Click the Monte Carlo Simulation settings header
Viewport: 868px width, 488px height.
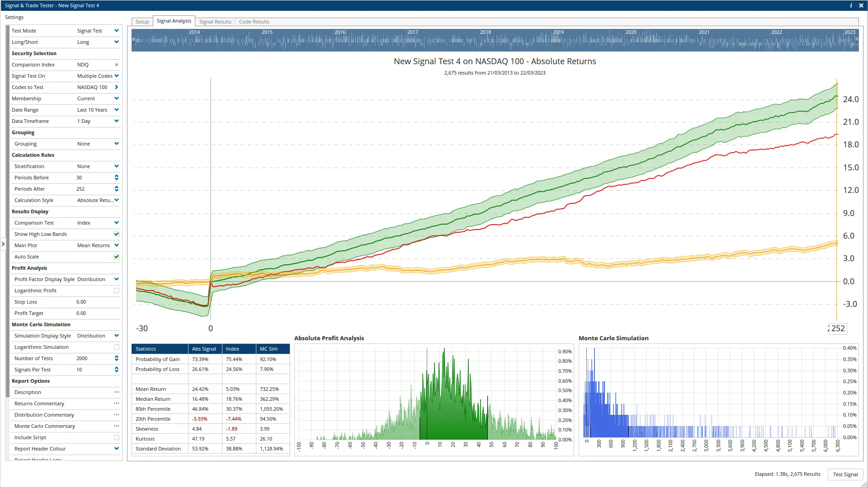(x=41, y=324)
